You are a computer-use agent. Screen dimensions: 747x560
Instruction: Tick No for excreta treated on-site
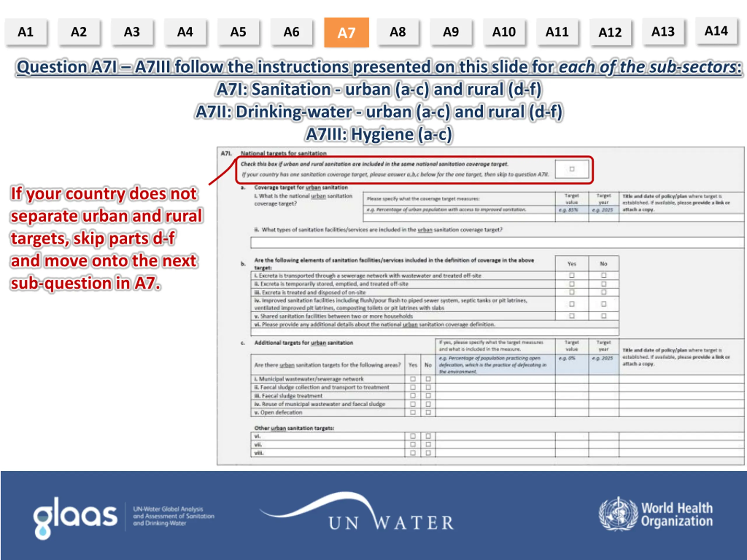click(x=603, y=292)
